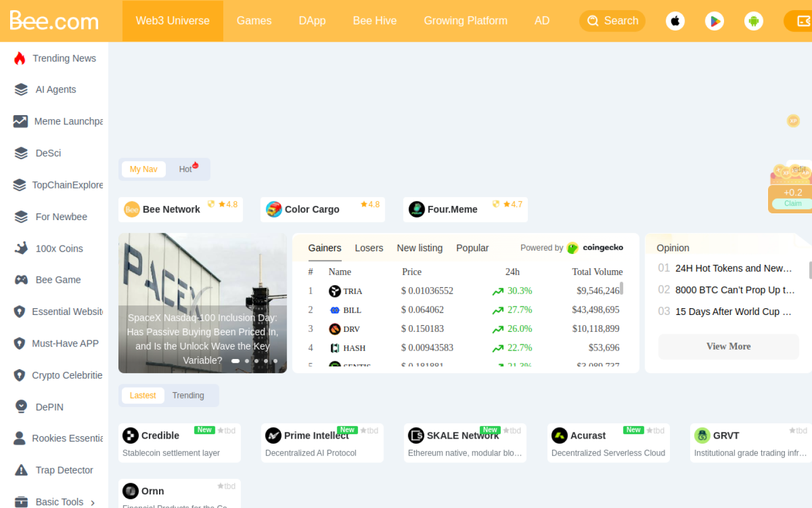Viewport: 812px width, 508px height.
Task: Open the Web3 Universe menu
Action: click(173, 21)
